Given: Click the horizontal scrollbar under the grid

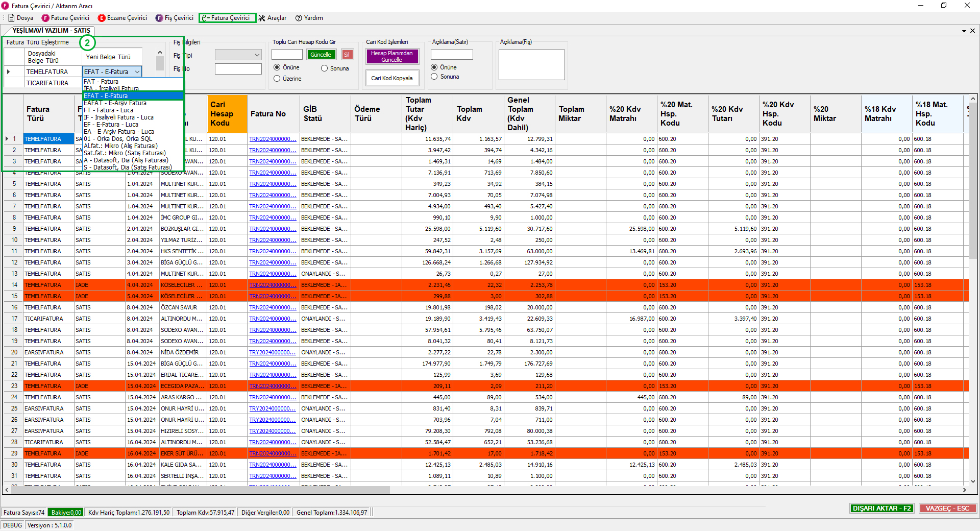Looking at the screenshot, I should pos(200,490).
